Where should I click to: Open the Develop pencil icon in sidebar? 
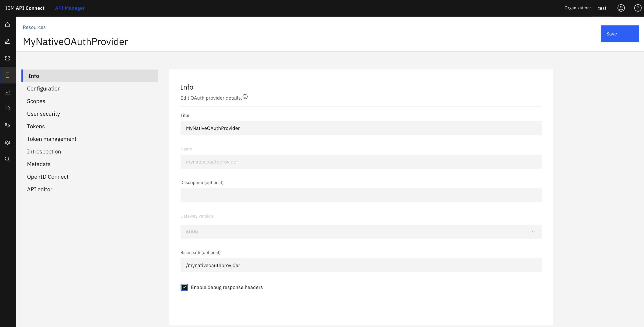pos(7,41)
